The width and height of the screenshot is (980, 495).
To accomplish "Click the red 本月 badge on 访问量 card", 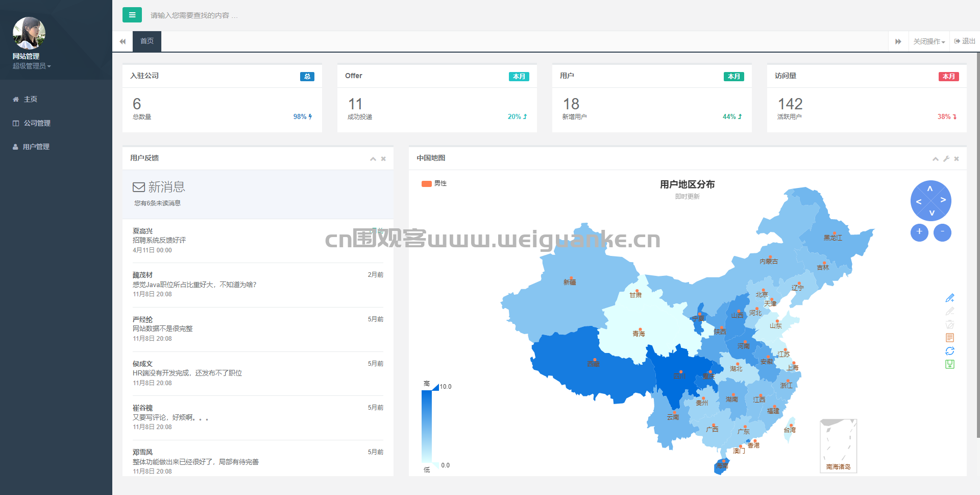I will tap(949, 77).
